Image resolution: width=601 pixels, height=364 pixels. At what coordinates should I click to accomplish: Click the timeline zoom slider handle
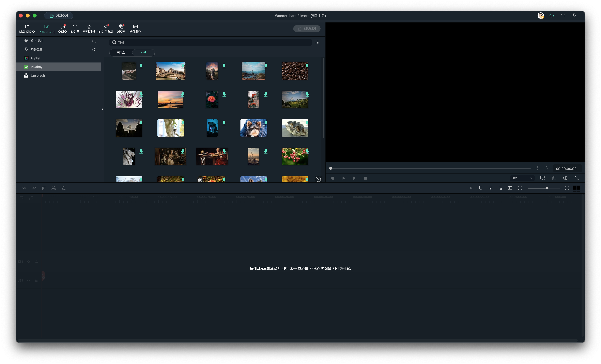tap(547, 188)
